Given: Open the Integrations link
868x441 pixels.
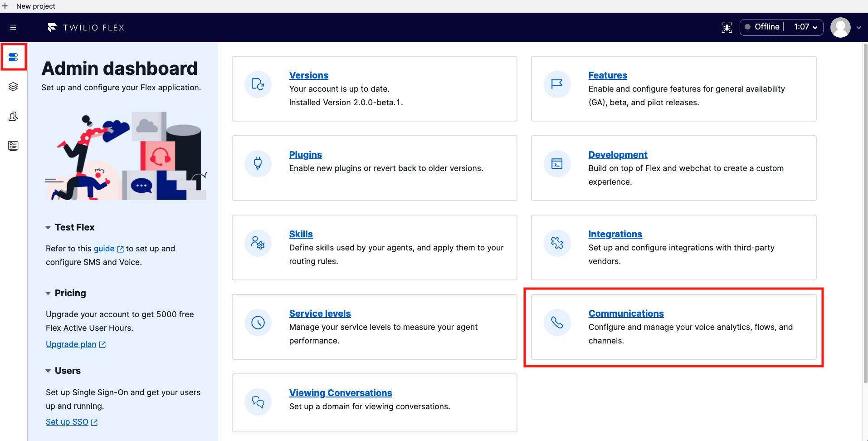Looking at the screenshot, I should pos(615,234).
